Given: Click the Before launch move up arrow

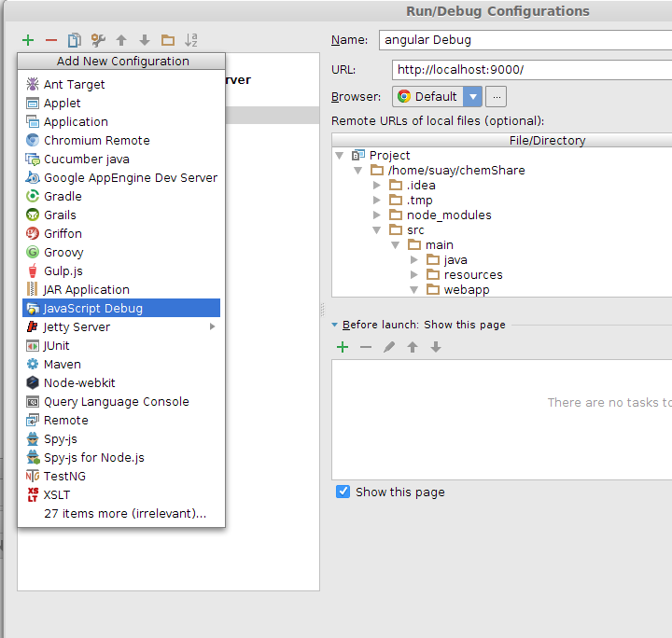Looking at the screenshot, I should pos(413,347).
